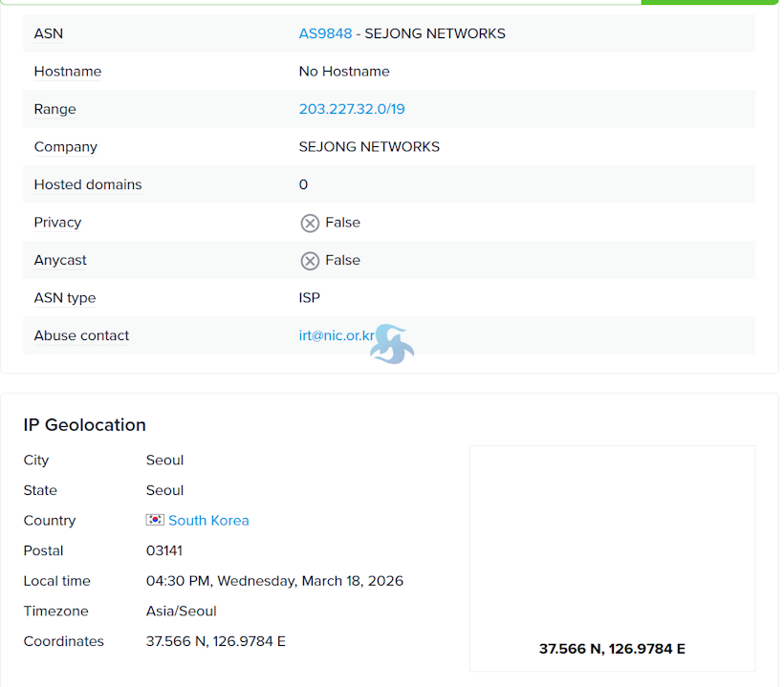
Task: Open the AS9848 ASN link
Action: (x=325, y=33)
